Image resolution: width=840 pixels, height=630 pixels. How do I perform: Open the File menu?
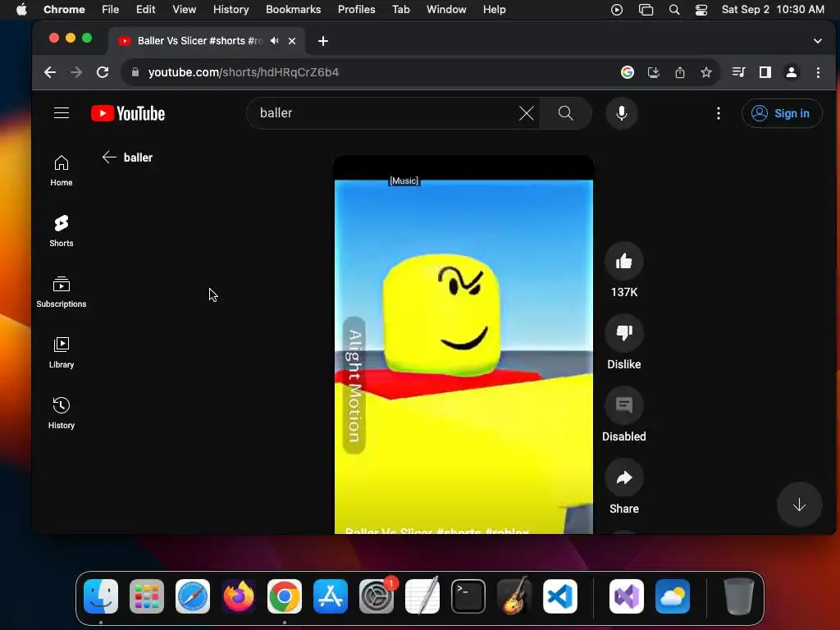point(111,10)
